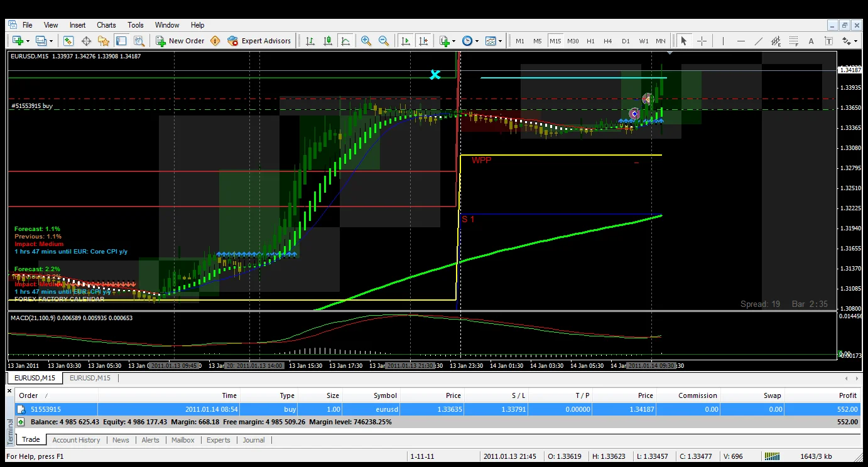Toggle the chart Auto Scroll button

(406, 41)
